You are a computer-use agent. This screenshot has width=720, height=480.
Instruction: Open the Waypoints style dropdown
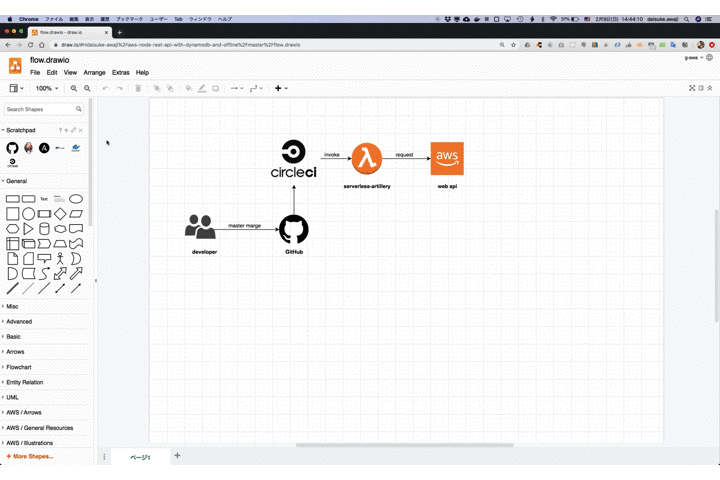click(256, 88)
